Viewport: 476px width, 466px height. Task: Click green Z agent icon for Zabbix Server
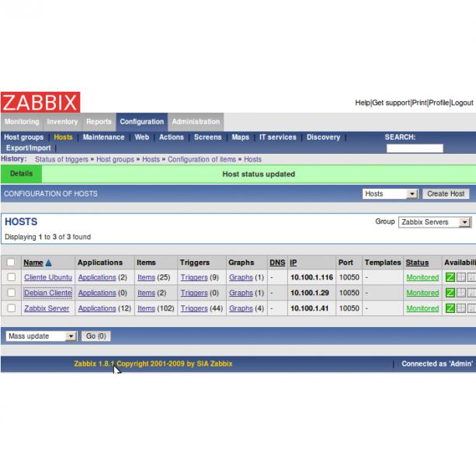click(450, 308)
